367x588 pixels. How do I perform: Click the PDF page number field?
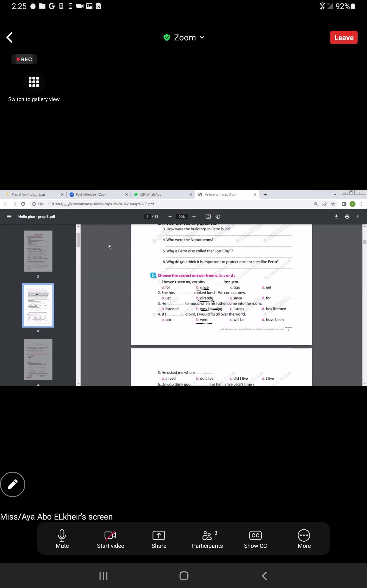coord(147,217)
